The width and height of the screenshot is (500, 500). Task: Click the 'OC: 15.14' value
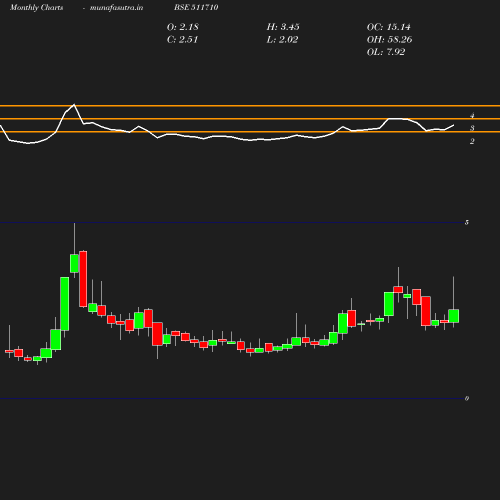click(x=389, y=27)
